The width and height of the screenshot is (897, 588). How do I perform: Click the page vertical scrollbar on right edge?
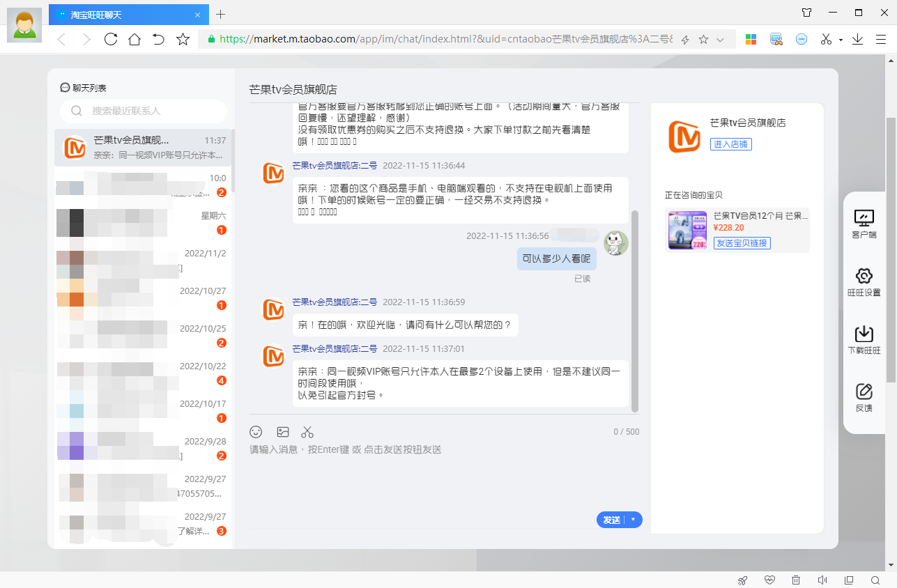click(890, 249)
